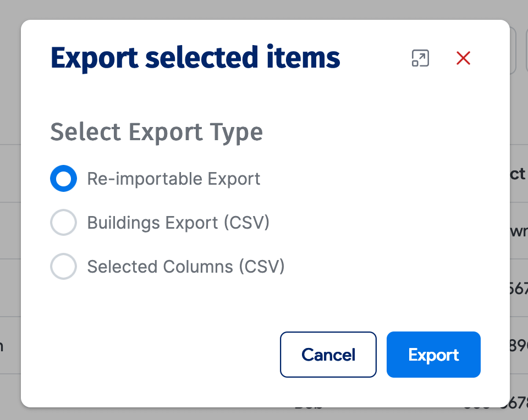528x420 pixels.
Task: Confirm with the blue Export button
Action: [x=433, y=355]
